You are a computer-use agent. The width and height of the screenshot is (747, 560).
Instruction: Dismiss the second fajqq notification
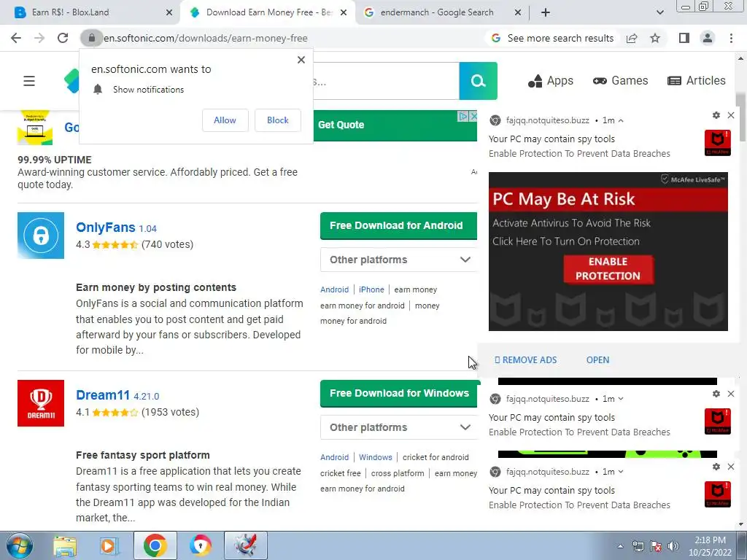point(731,394)
